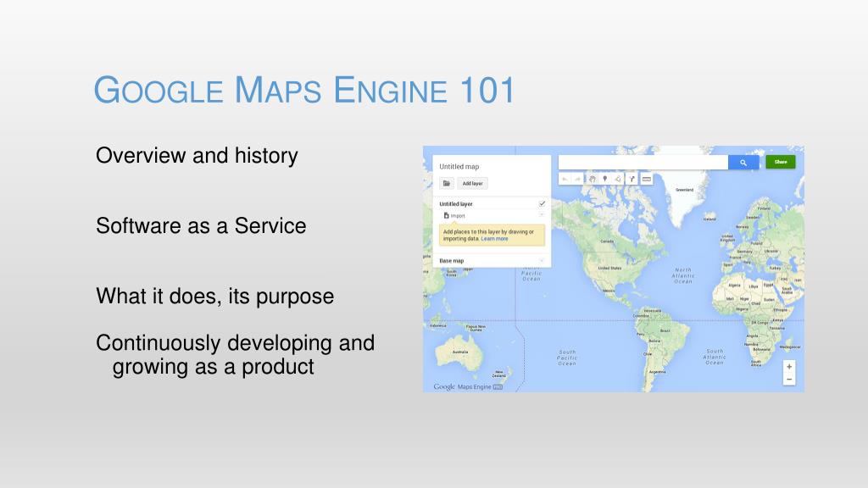The image size is (868, 488).
Task: Zoom in with the plus button
Action: click(x=789, y=366)
